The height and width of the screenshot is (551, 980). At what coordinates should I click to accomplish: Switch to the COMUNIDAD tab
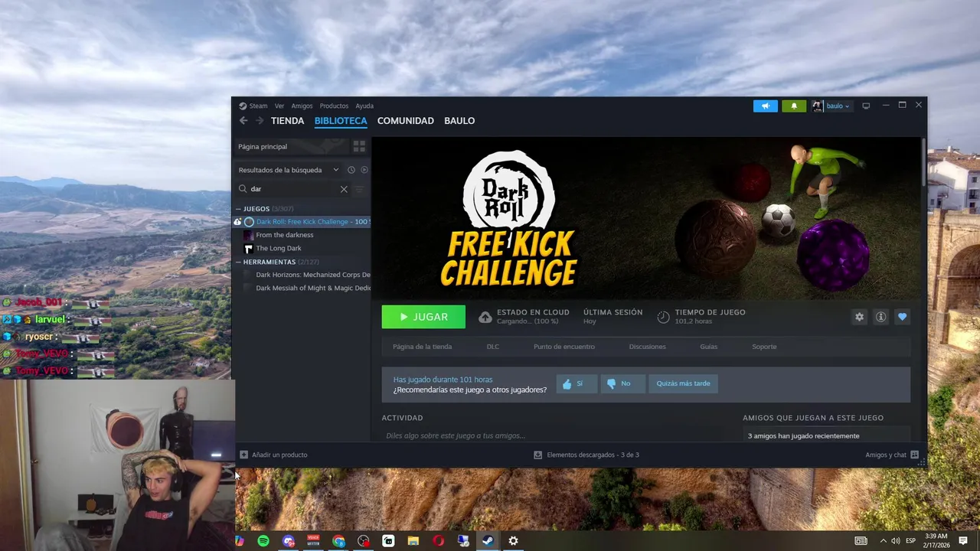(406, 121)
